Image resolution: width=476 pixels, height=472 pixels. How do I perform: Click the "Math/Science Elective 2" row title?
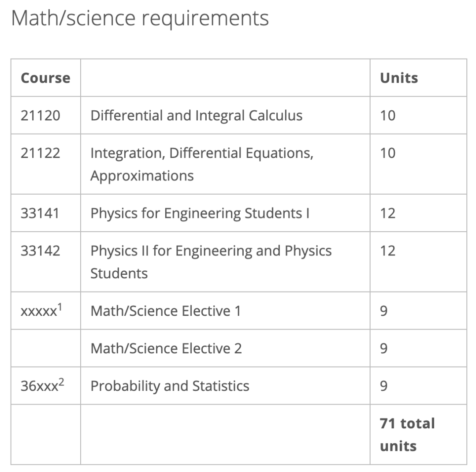(x=166, y=348)
